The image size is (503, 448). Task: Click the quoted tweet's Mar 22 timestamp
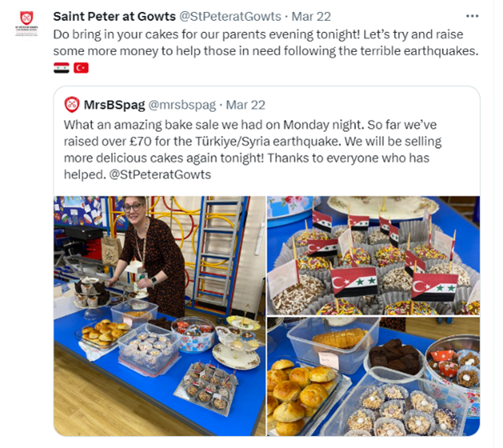(x=245, y=105)
